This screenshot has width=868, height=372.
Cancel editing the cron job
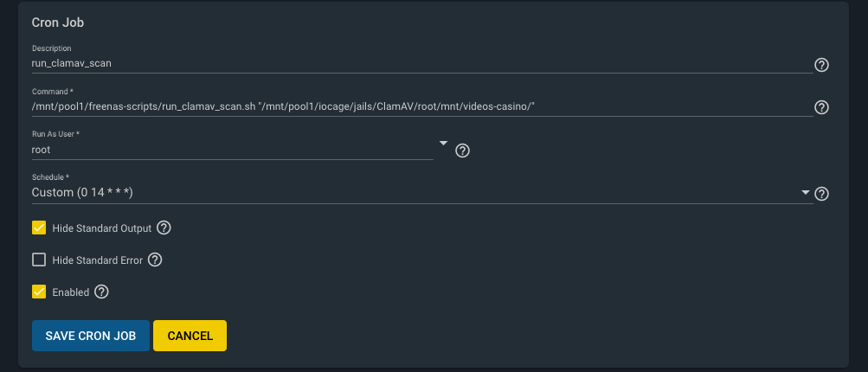pos(190,336)
